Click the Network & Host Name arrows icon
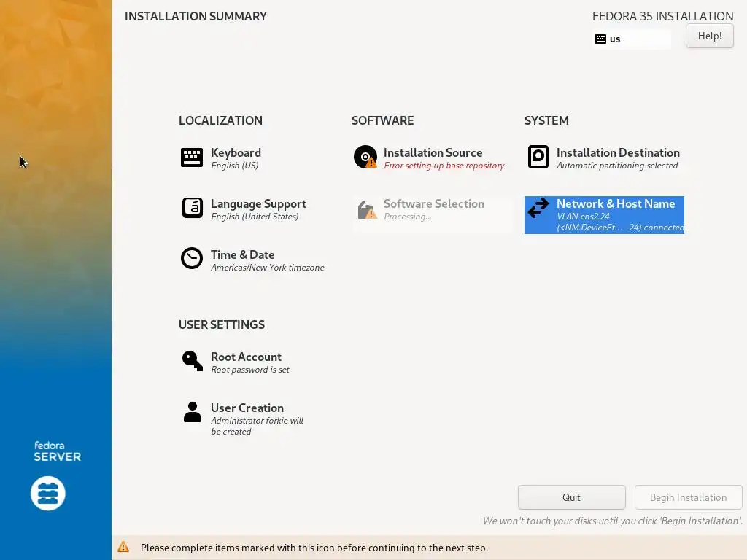Viewport: 747px width, 560px height. coord(538,208)
